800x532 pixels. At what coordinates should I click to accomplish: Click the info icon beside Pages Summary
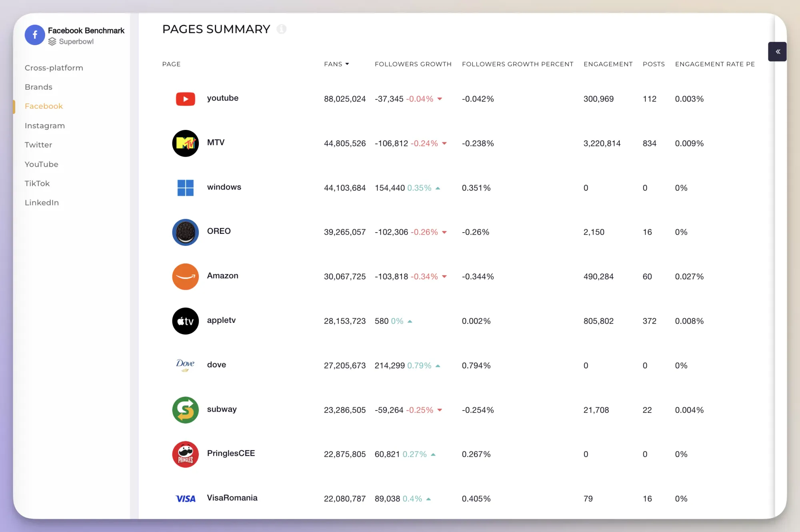tap(282, 29)
